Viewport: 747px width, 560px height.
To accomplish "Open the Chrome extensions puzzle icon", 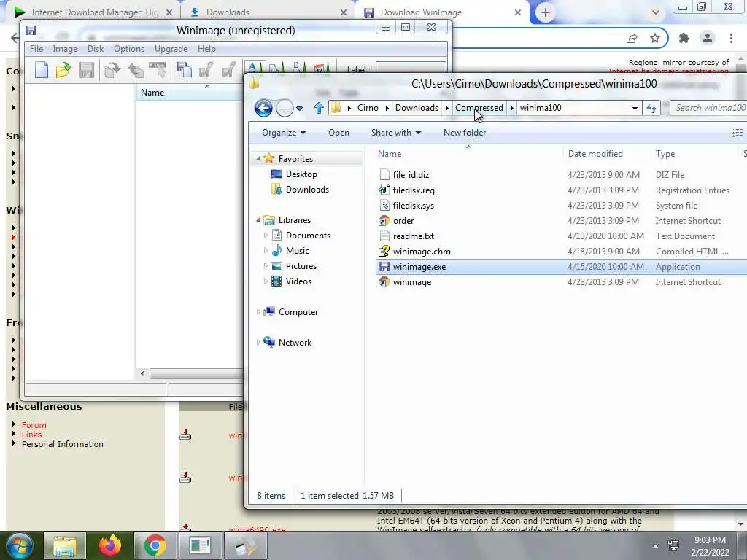I will click(684, 38).
